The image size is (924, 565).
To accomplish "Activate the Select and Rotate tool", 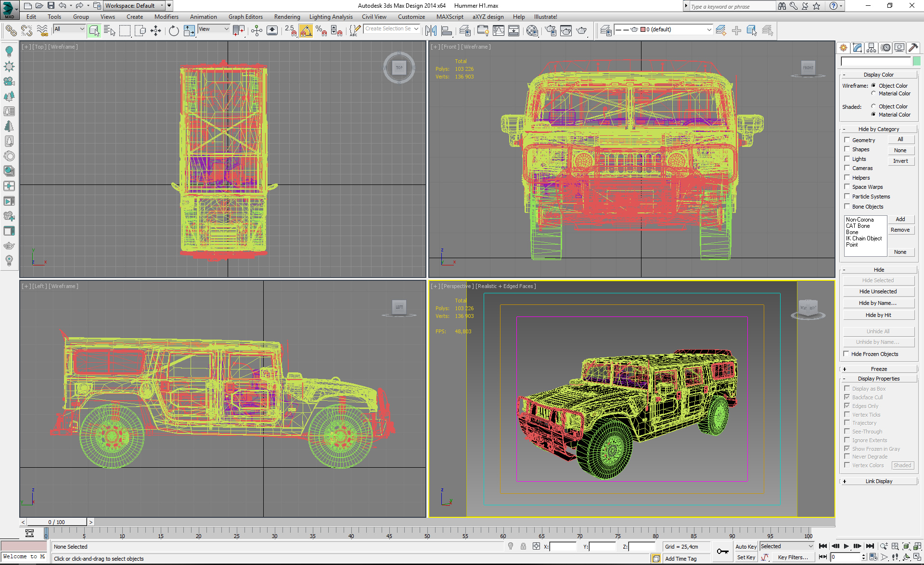I will click(x=173, y=31).
